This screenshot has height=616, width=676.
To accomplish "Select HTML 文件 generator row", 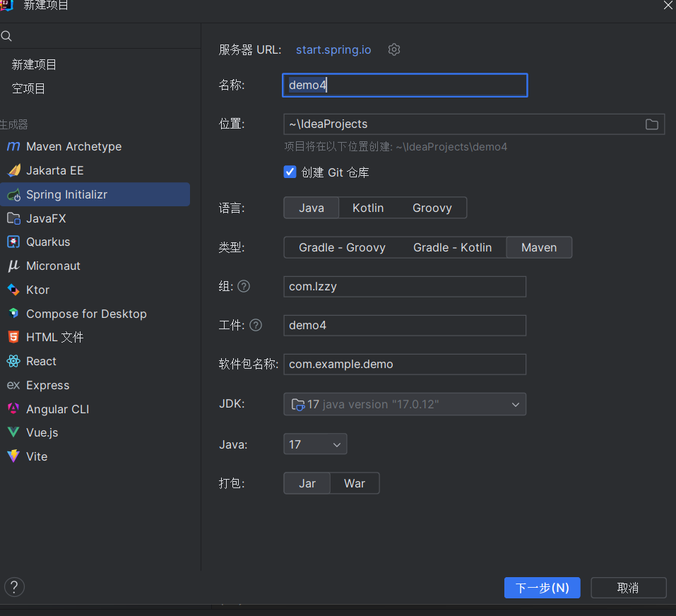I will pyautogui.click(x=95, y=337).
